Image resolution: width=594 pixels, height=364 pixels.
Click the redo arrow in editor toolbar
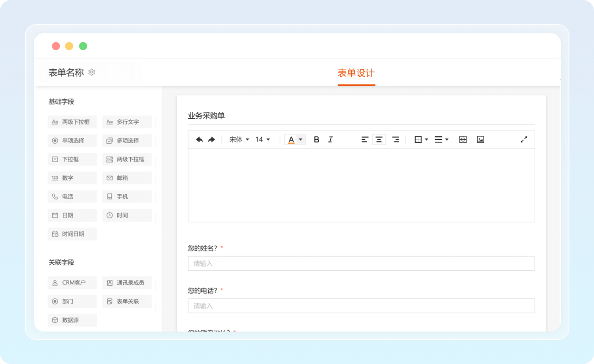click(x=211, y=140)
